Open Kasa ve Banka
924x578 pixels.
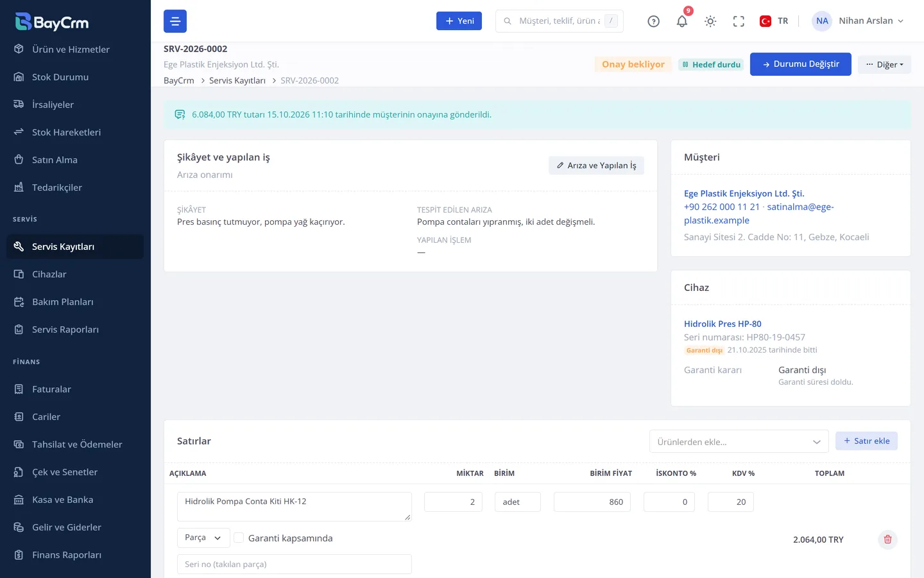pyautogui.click(x=75, y=500)
